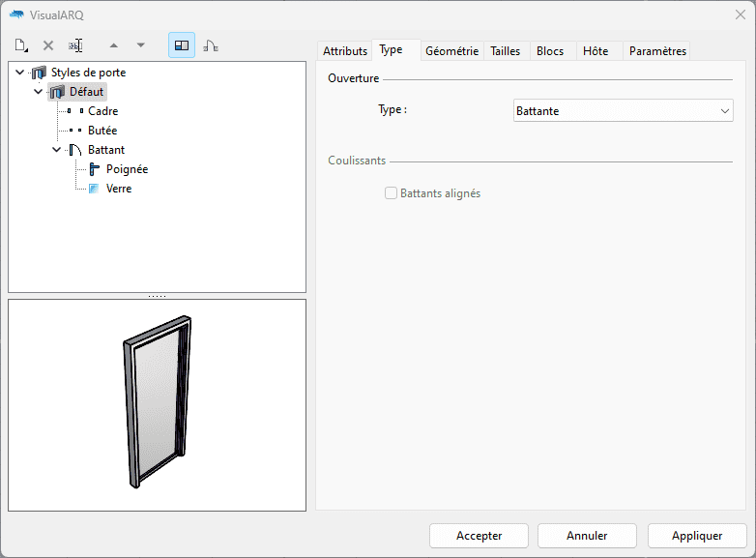The width and height of the screenshot is (756, 558).
Task: Click the Butée component icon
Action: (75, 131)
